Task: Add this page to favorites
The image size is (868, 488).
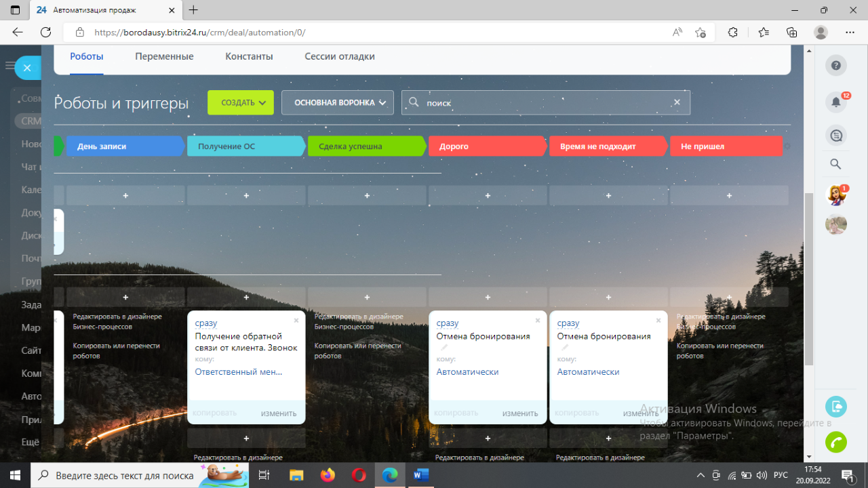Action: click(701, 32)
